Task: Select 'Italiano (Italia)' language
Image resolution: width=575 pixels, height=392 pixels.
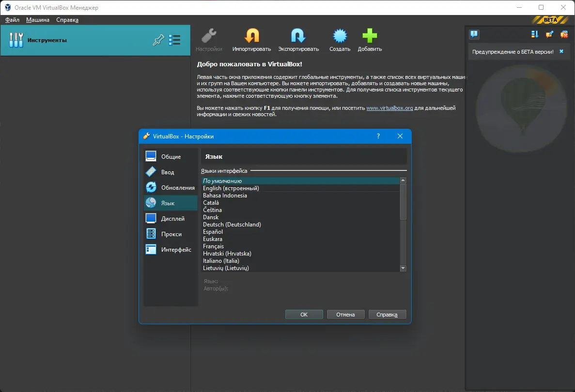Action: pyautogui.click(x=300, y=261)
